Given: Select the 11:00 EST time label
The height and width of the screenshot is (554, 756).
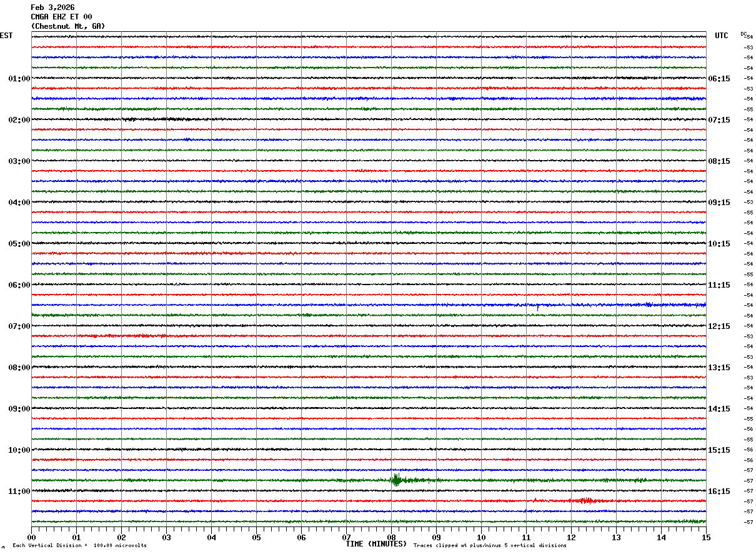Looking at the screenshot, I should [19, 491].
